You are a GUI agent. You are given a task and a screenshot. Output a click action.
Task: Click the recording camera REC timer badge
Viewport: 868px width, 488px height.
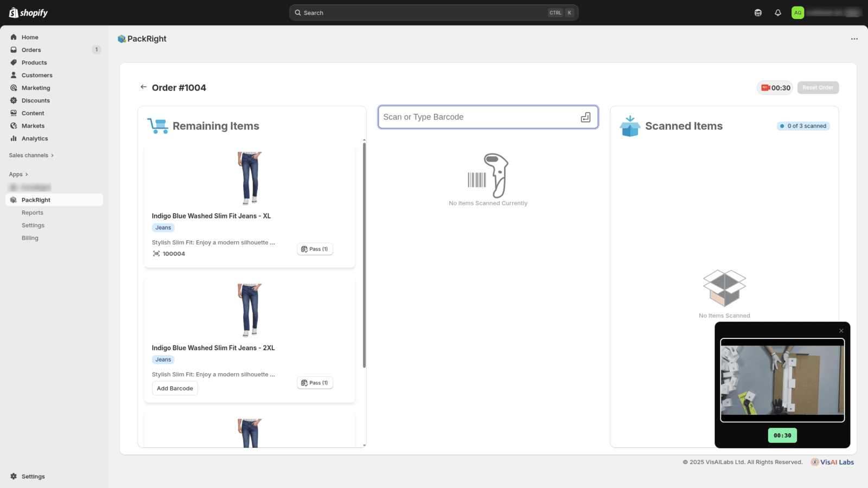pos(774,87)
